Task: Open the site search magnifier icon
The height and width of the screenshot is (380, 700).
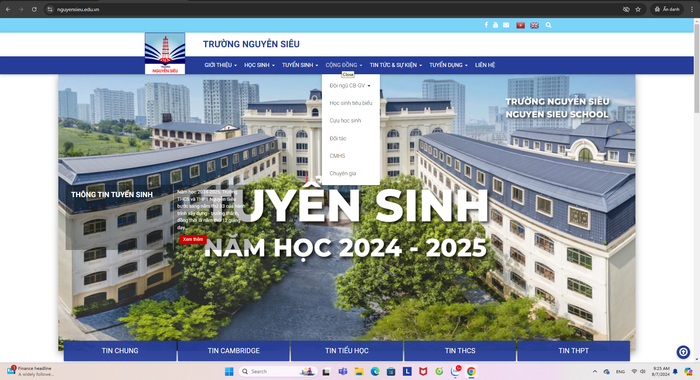Action: (x=548, y=25)
